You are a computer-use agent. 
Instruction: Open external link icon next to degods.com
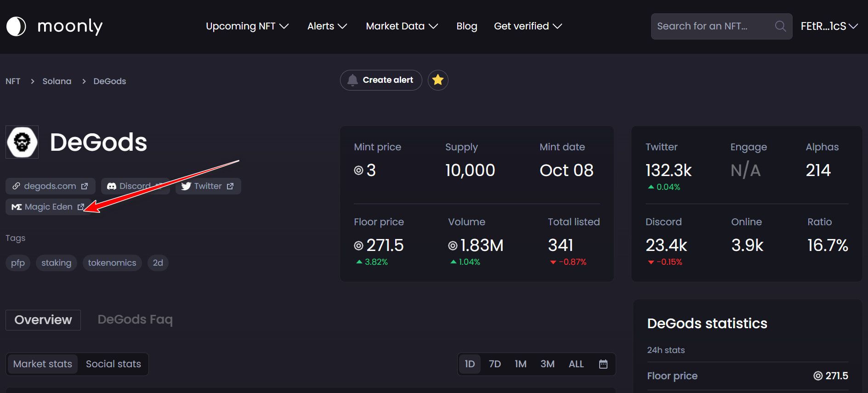[85, 186]
